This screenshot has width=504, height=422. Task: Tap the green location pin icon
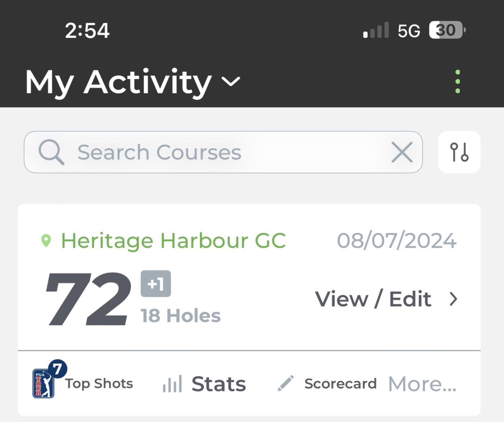[46, 241]
